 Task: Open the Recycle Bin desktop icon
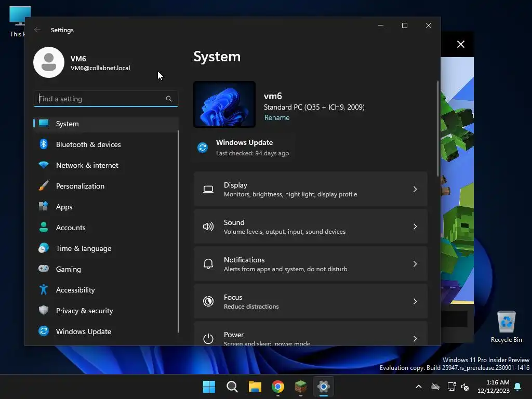pos(506,326)
